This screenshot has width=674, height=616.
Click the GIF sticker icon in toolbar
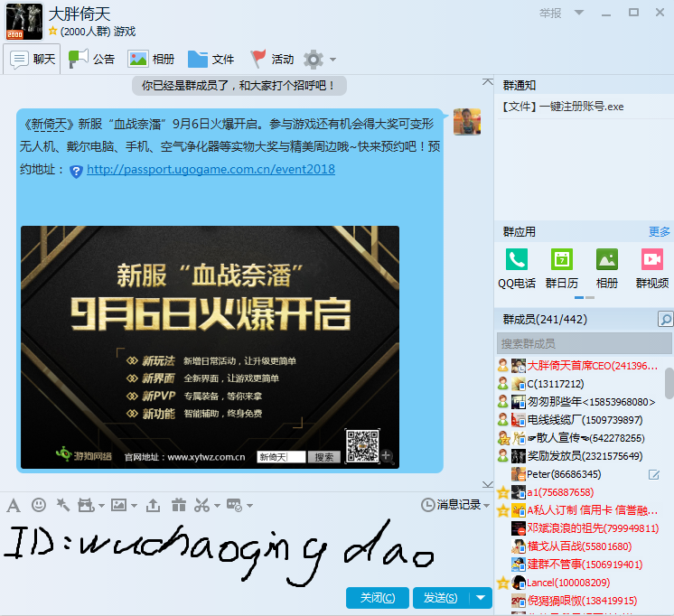[x=86, y=505]
